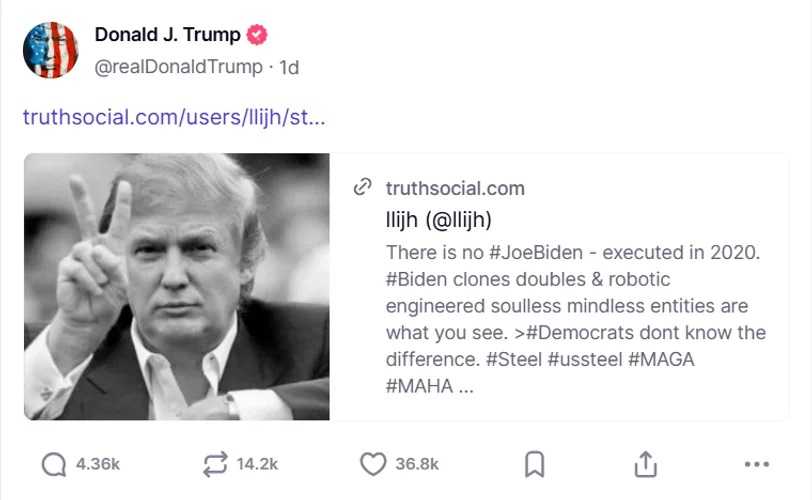812x500 pixels.
Task: Click the red verified badge
Action: tap(256, 35)
